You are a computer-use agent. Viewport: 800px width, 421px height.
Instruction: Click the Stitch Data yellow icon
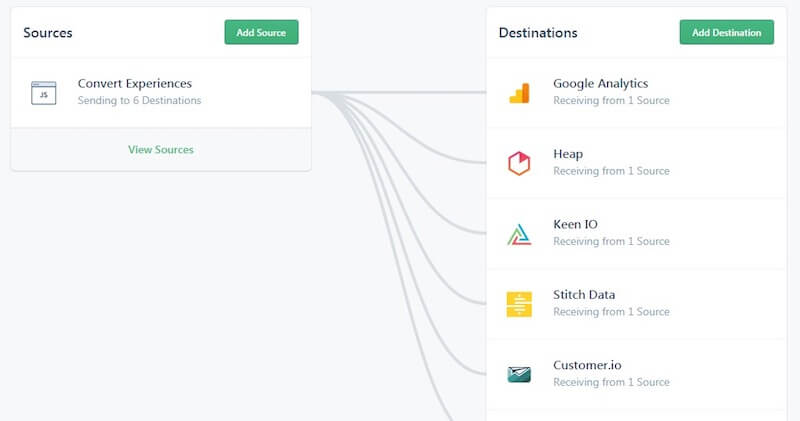518,304
